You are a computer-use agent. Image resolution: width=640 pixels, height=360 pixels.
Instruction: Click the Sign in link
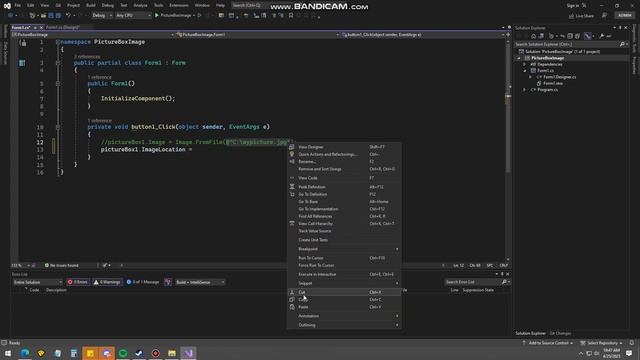click(x=573, y=6)
